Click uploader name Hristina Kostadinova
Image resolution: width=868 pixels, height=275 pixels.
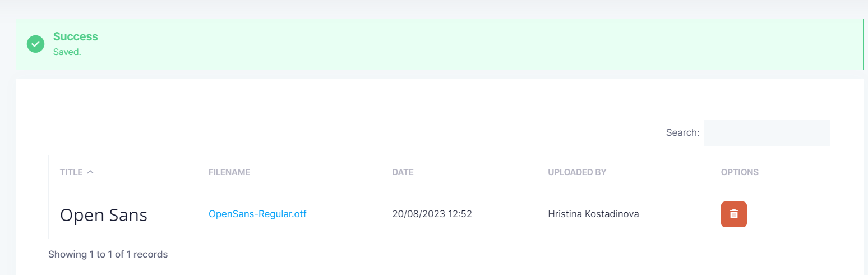(x=593, y=214)
